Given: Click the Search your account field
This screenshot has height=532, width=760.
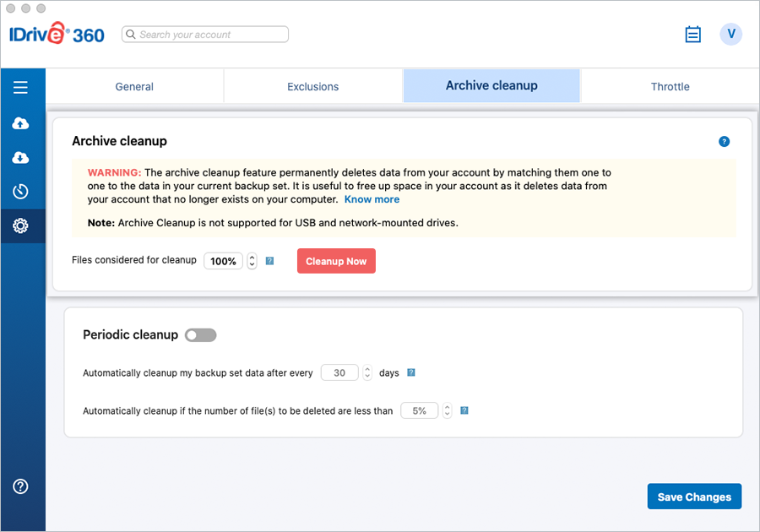Looking at the screenshot, I should 205,35.
